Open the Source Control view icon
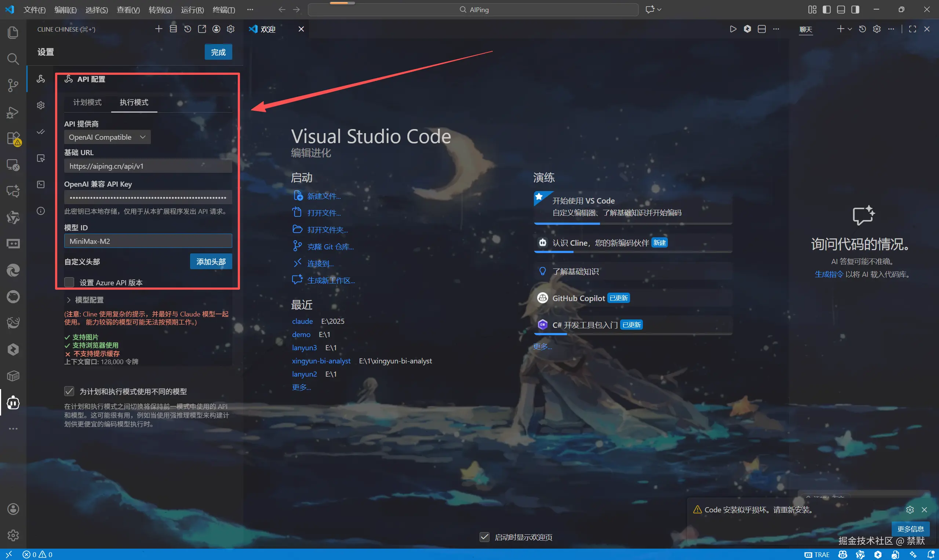The image size is (939, 560). click(13, 85)
